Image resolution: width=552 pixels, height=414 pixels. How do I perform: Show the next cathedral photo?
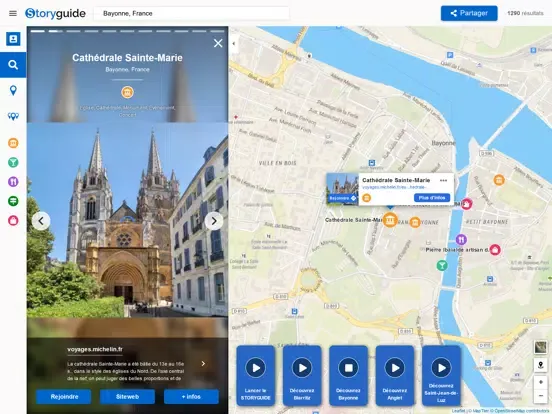[214, 221]
